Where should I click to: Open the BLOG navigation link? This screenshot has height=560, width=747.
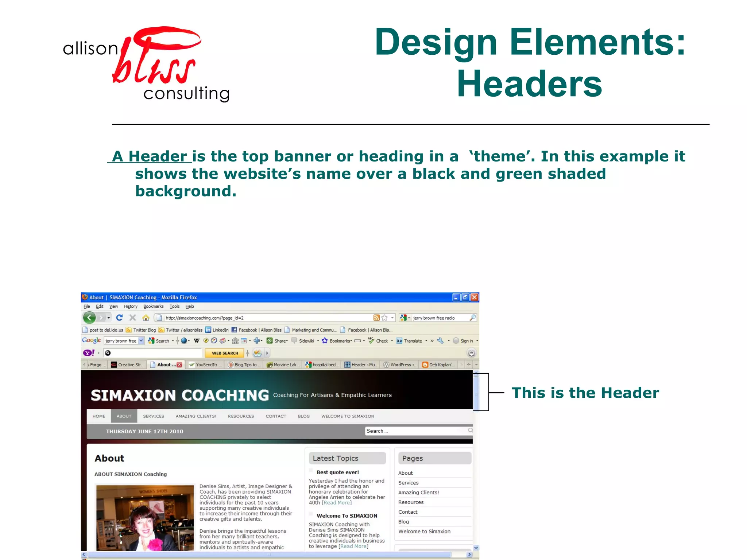click(x=303, y=416)
